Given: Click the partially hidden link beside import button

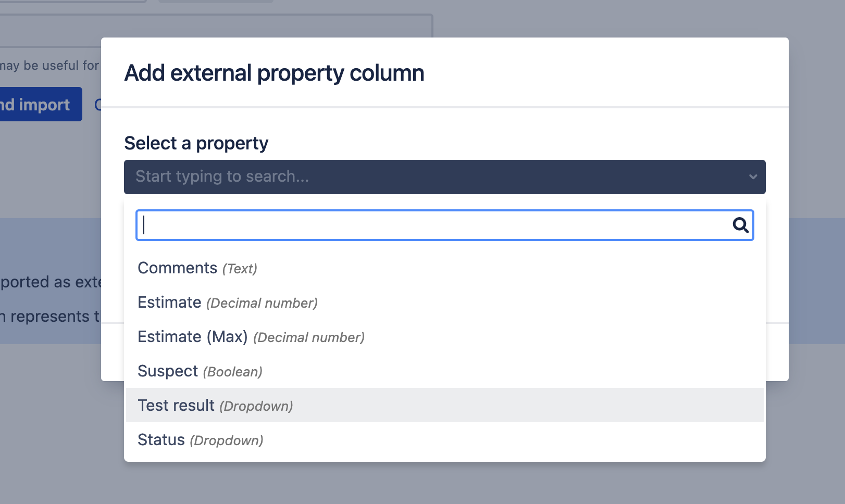Looking at the screenshot, I should click(97, 105).
